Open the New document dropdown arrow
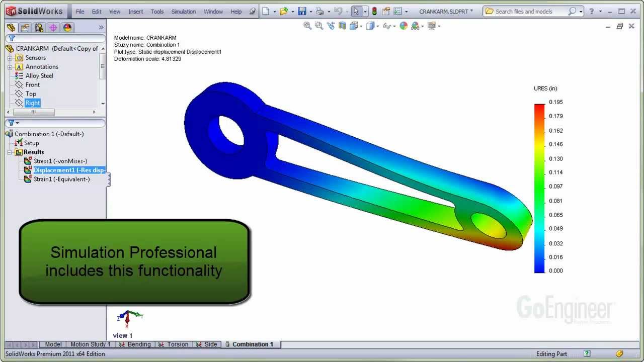 [274, 12]
